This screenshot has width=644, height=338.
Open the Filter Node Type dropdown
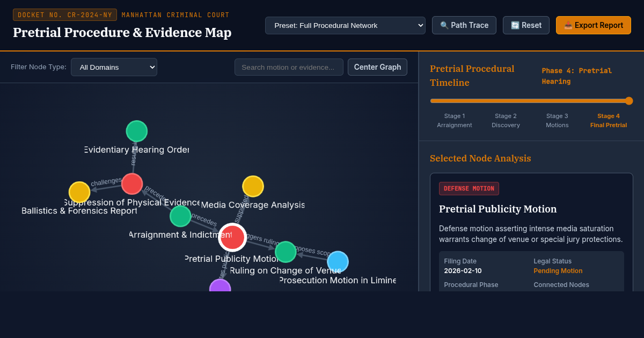114,67
